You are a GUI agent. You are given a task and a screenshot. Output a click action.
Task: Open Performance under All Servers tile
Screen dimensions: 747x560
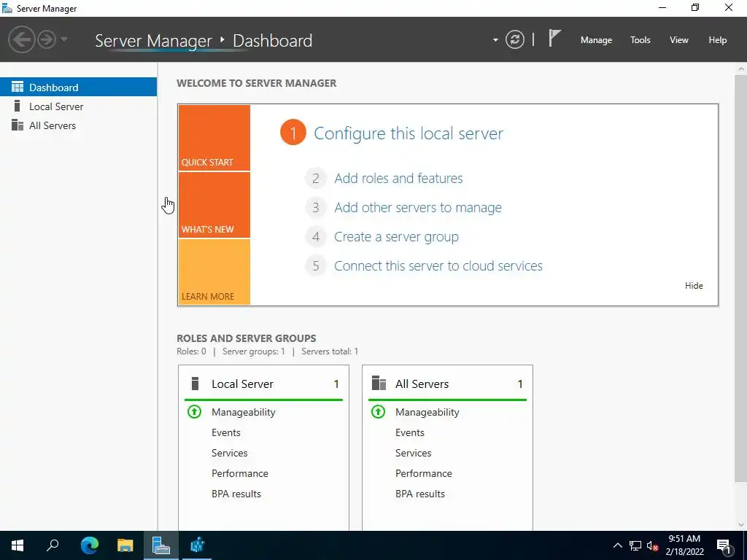tap(424, 473)
